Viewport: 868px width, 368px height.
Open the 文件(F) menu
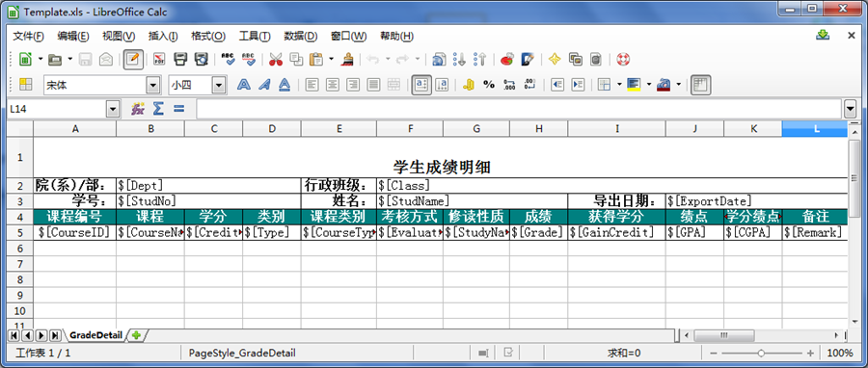tap(29, 36)
